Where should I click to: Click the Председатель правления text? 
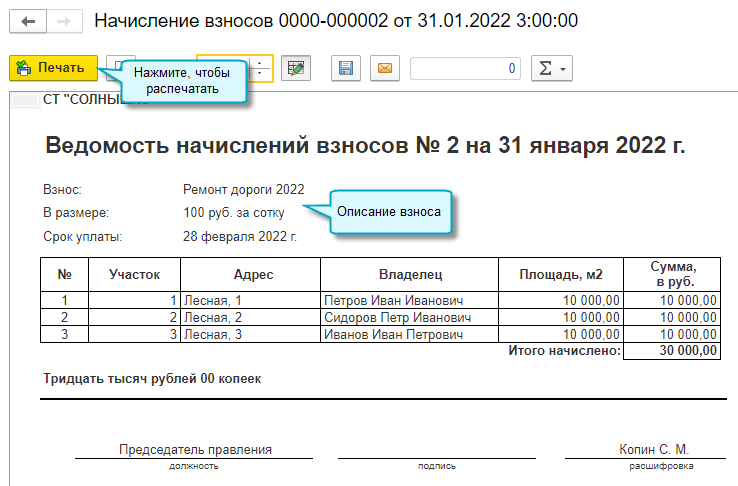click(195, 449)
